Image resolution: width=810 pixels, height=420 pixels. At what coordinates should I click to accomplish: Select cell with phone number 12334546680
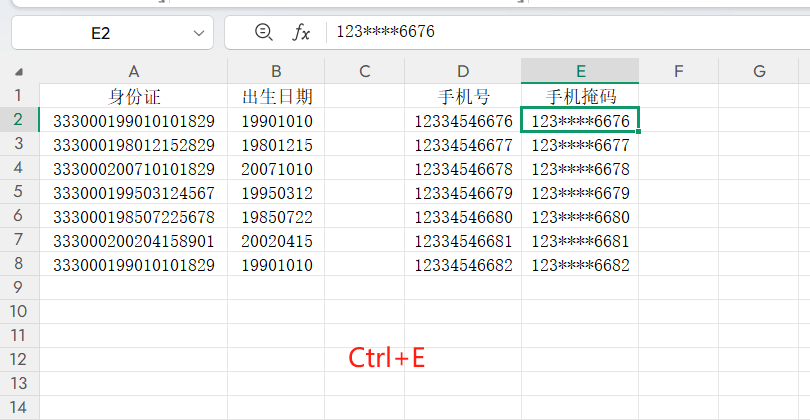[x=462, y=217]
